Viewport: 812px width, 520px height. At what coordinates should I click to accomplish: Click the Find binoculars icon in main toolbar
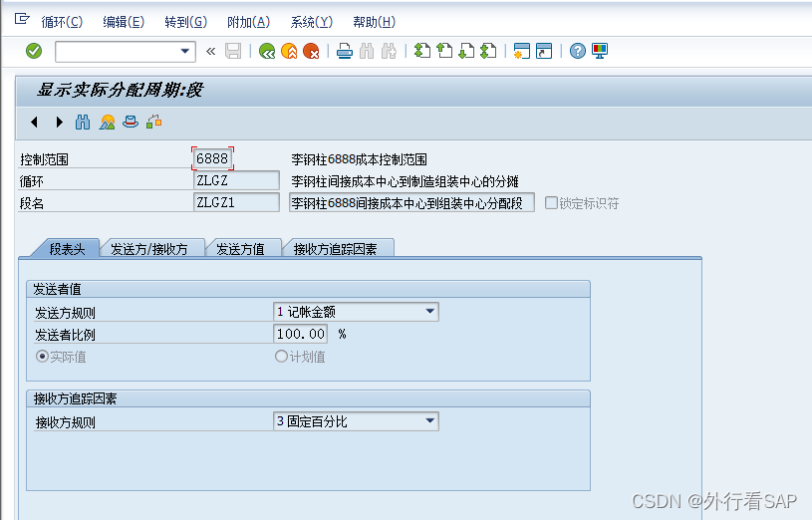[367, 51]
